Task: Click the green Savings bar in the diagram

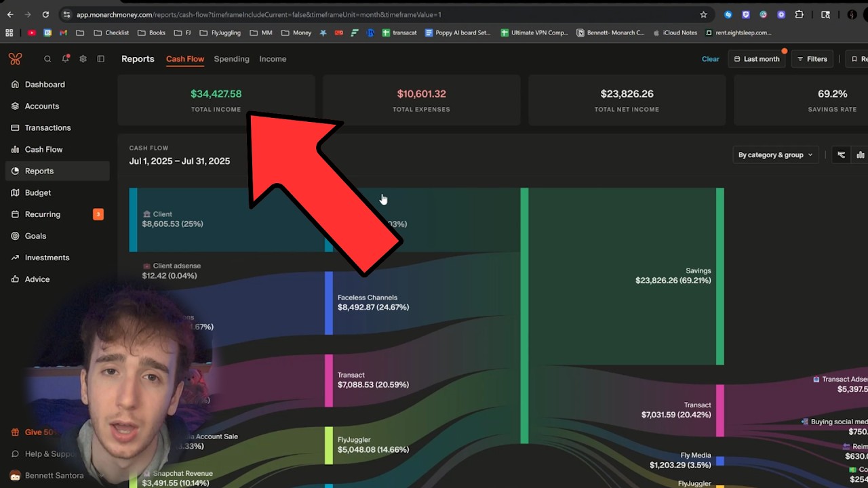Action: coord(720,277)
